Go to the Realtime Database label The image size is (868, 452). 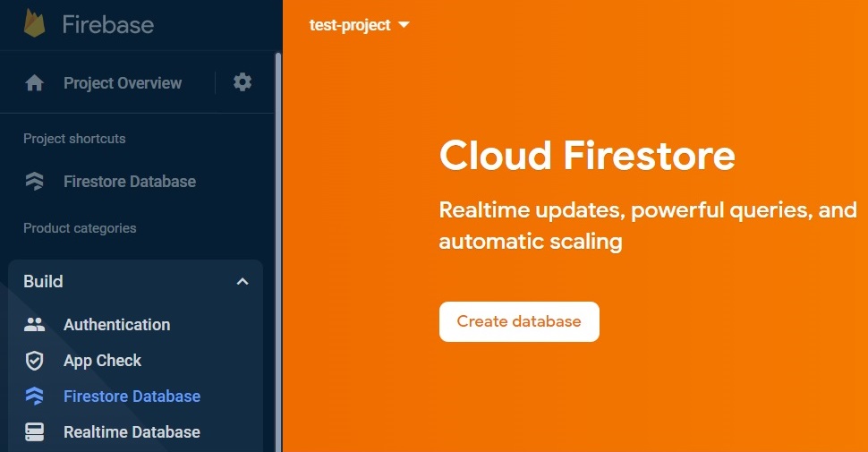coord(132,432)
